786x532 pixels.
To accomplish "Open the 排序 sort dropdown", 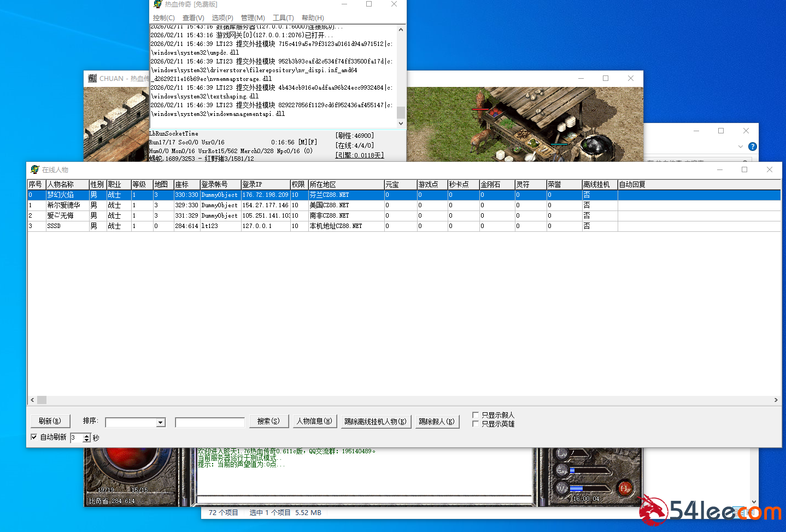I will click(x=160, y=423).
